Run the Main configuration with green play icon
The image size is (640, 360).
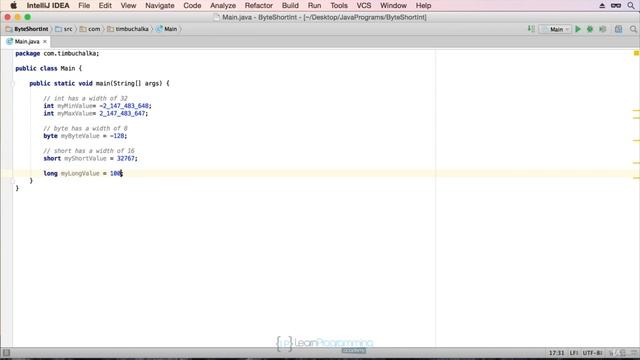click(578, 29)
